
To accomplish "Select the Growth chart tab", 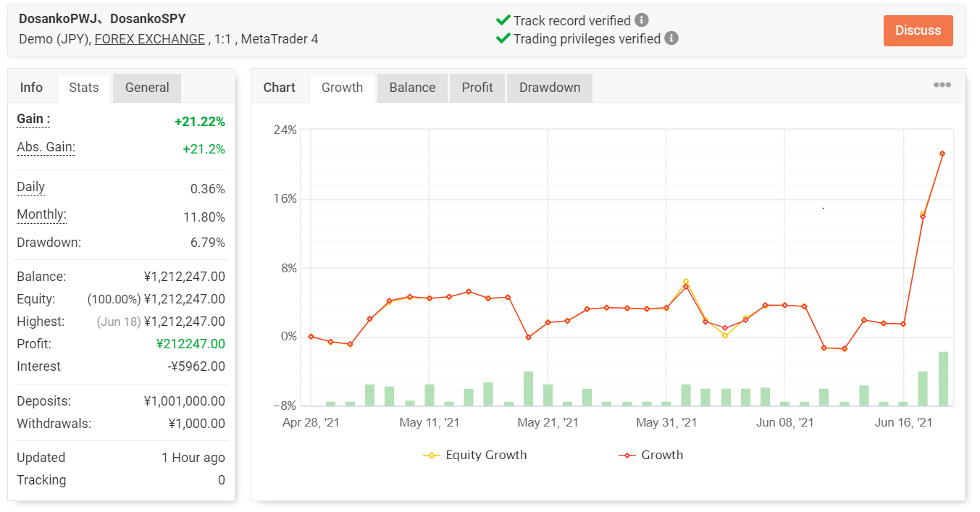I will [342, 88].
